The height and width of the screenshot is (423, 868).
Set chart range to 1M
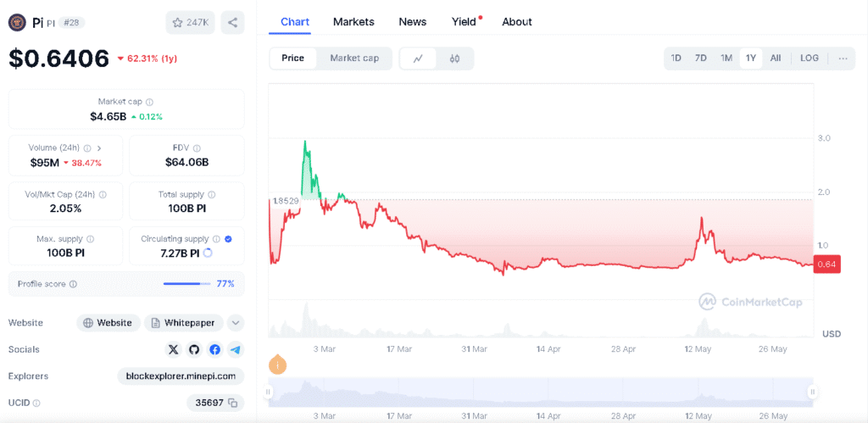726,58
